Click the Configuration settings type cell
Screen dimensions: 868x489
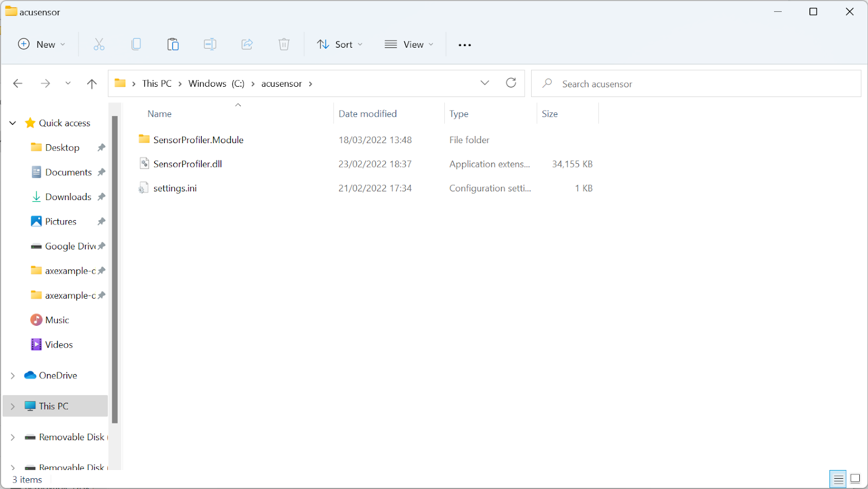(x=490, y=188)
